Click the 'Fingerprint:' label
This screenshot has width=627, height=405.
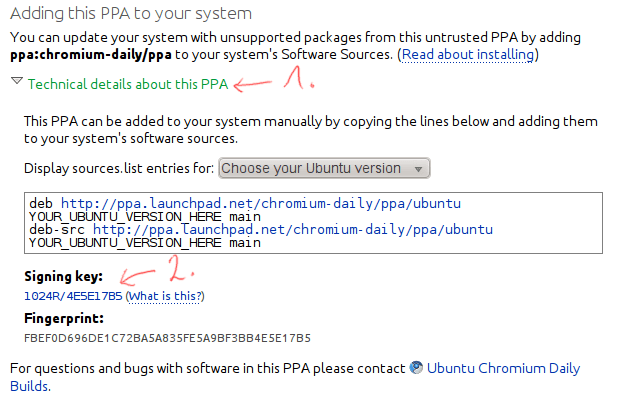click(64, 319)
